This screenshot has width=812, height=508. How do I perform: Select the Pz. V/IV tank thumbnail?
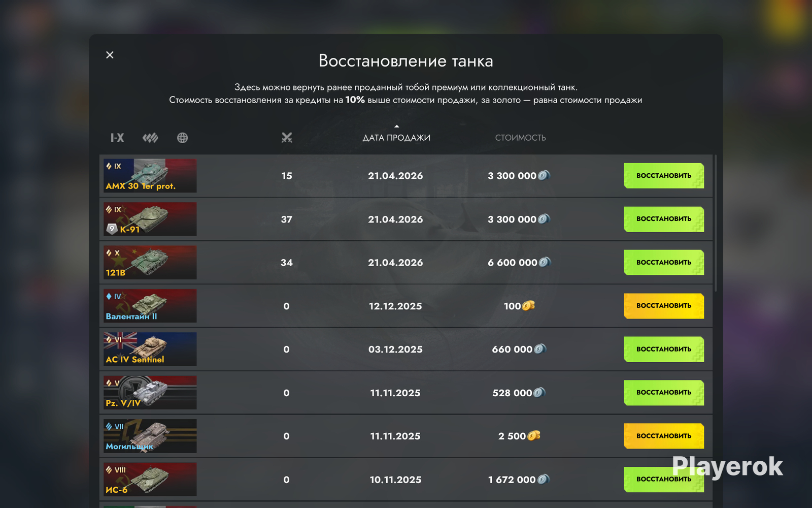tap(150, 393)
